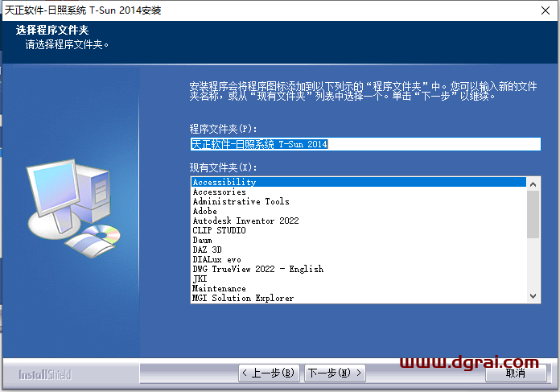This screenshot has width=560, height=392.
Task: Select the Adobe folder entry
Action: (359, 211)
